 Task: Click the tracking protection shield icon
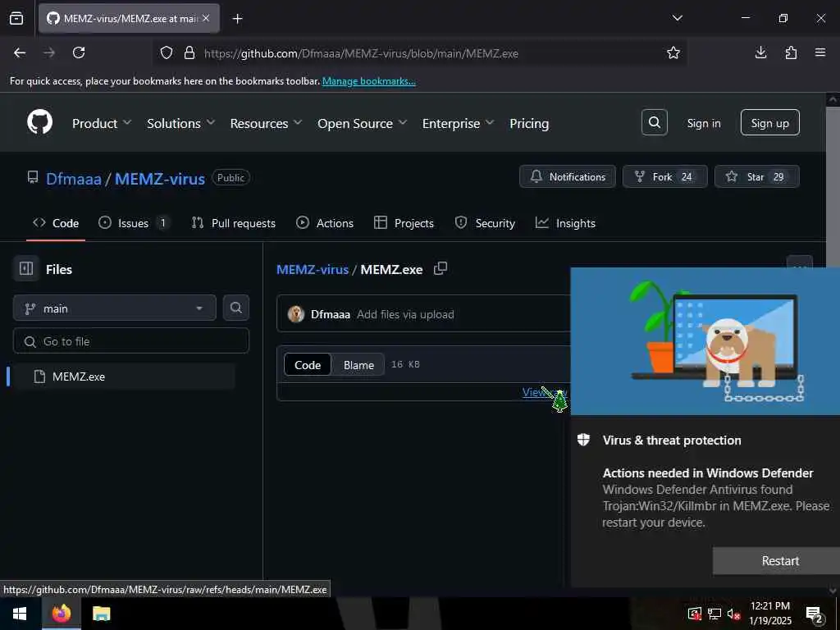click(x=167, y=52)
